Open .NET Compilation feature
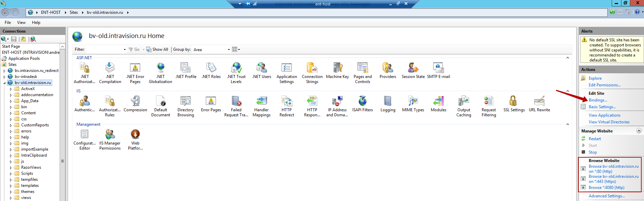Image resolution: width=644 pixels, height=201 pixels. (110, 73)
